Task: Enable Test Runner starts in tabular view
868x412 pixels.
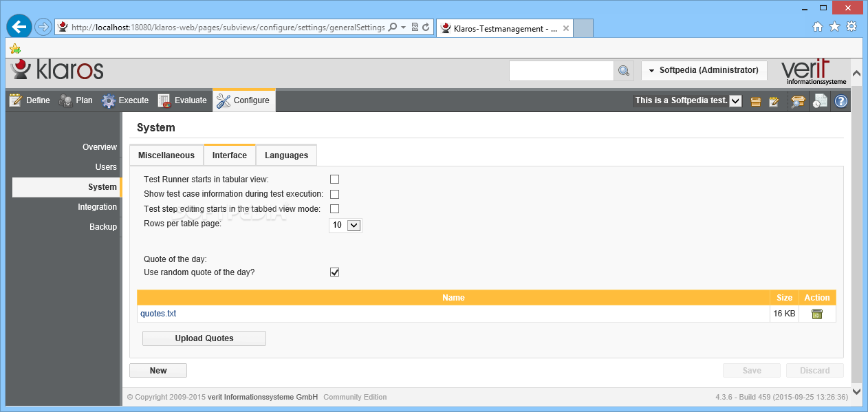Action: click(334, 180)
